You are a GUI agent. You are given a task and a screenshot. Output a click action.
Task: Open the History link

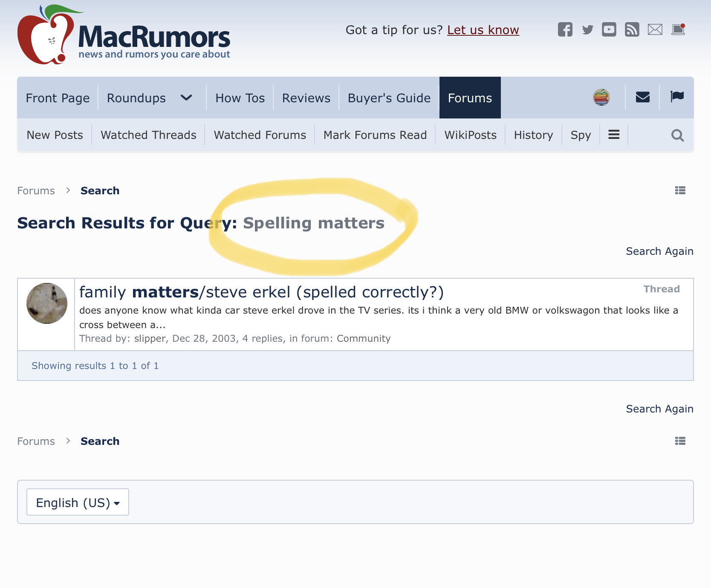(x=533, y=135)
